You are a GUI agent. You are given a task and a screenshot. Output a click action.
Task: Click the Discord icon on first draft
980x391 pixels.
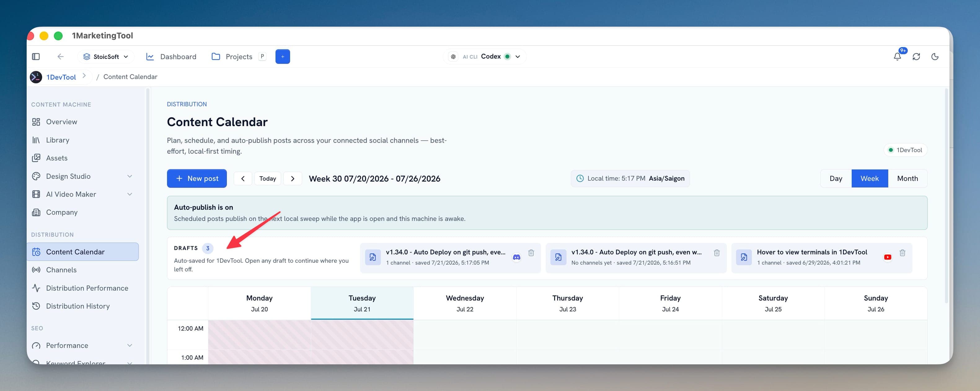(516, 257)
